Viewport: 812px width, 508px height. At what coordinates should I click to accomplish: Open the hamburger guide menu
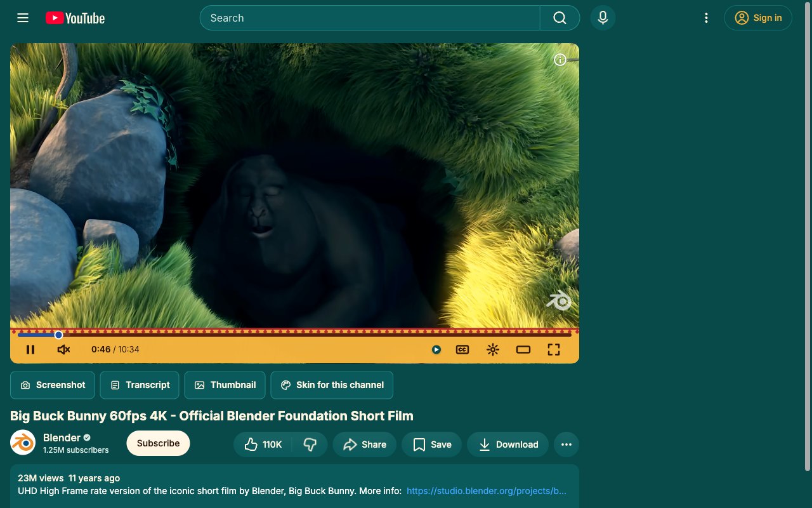coord(23,18)
